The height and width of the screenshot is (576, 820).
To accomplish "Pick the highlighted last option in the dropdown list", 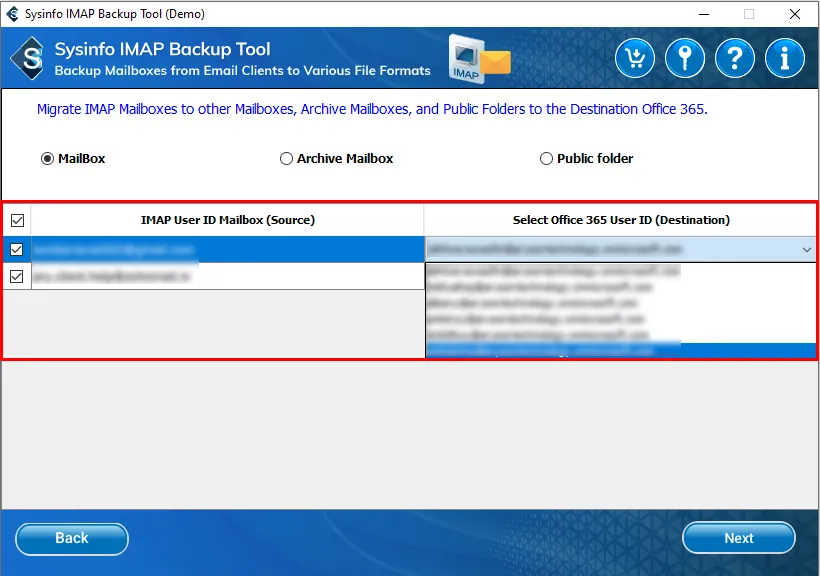I will point(620,350).
